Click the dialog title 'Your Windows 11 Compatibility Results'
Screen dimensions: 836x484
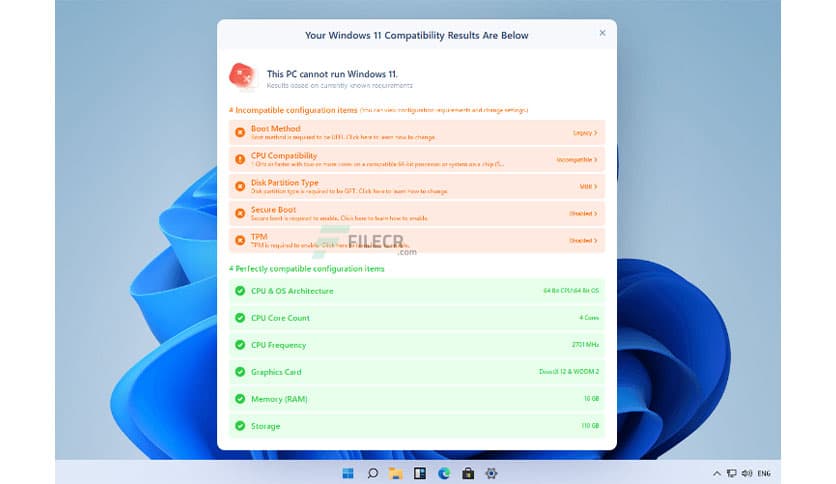(x=416, y=35)
